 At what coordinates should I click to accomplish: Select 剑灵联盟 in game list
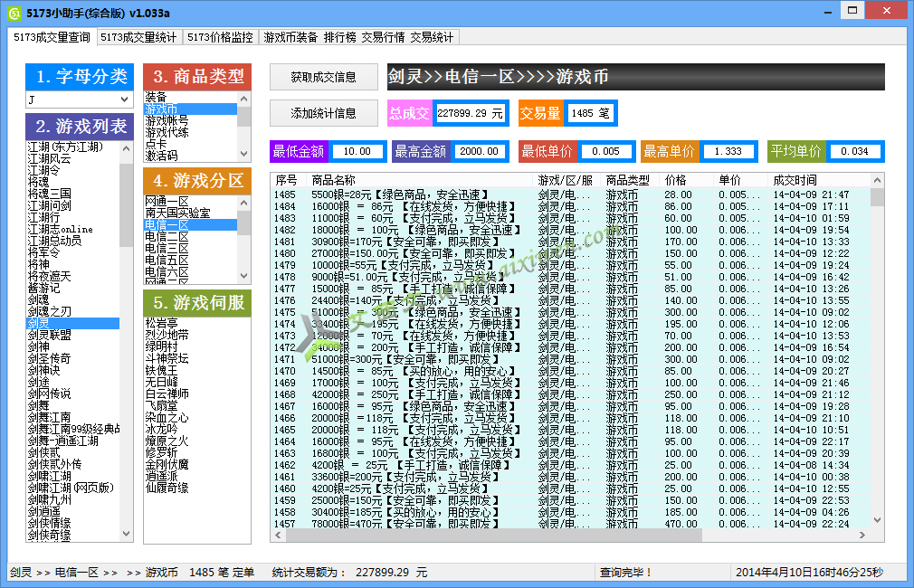[73, 335]
